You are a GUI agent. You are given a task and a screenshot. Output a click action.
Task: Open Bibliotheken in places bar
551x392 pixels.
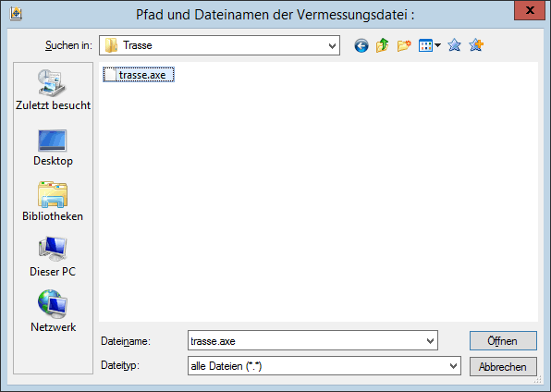[53, 202]
